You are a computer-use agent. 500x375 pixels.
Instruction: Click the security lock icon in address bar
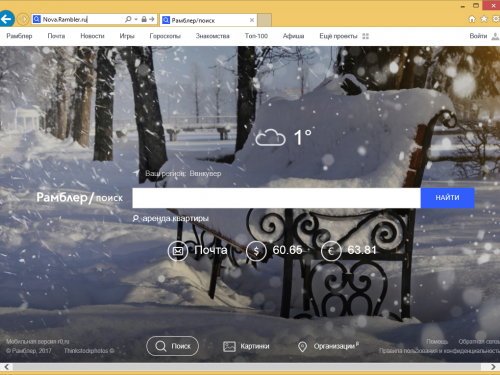144,19
